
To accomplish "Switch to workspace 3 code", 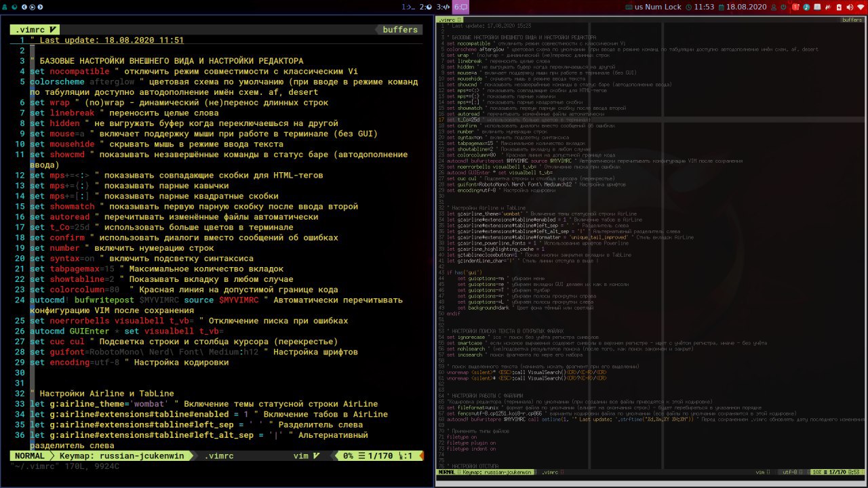I will (443, 7).
